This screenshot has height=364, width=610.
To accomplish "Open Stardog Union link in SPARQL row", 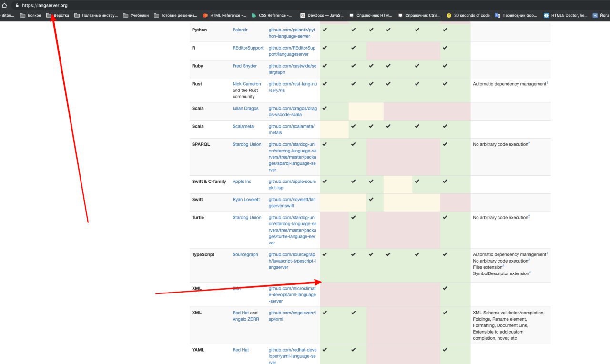I will pyautogui.click(x=247, y=144).
